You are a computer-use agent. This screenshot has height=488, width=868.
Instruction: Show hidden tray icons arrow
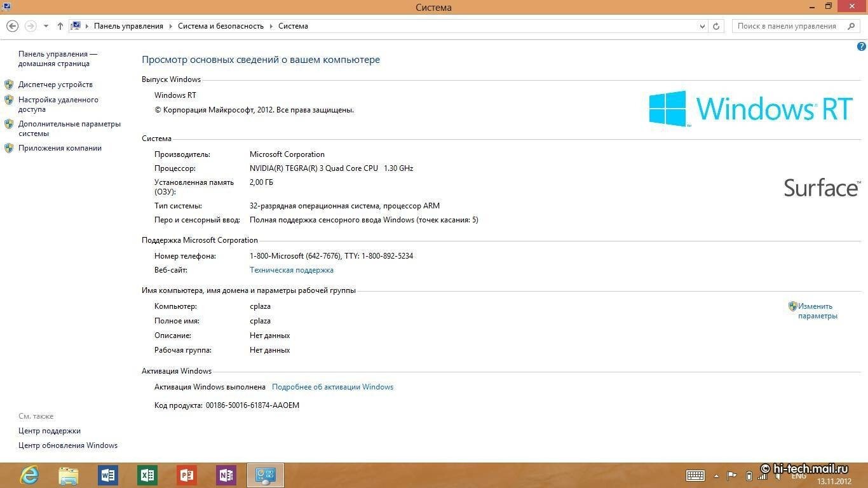coord(717,476)
